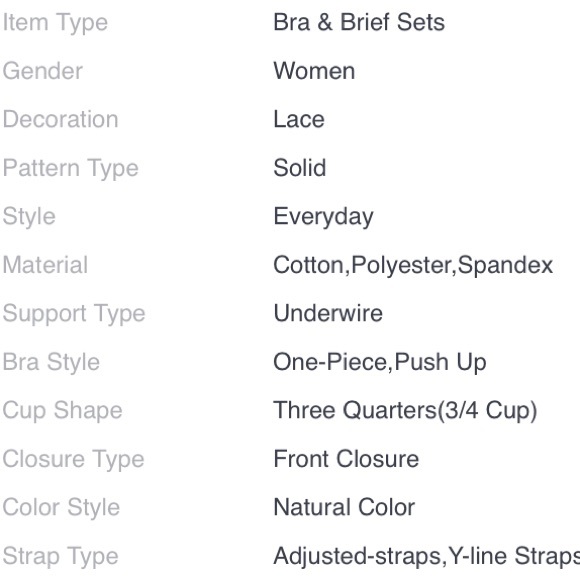The height and width of the screenshot is (580, 580).
Task: Click the 'Natural Color' value
Action: [x=344, y=507]
